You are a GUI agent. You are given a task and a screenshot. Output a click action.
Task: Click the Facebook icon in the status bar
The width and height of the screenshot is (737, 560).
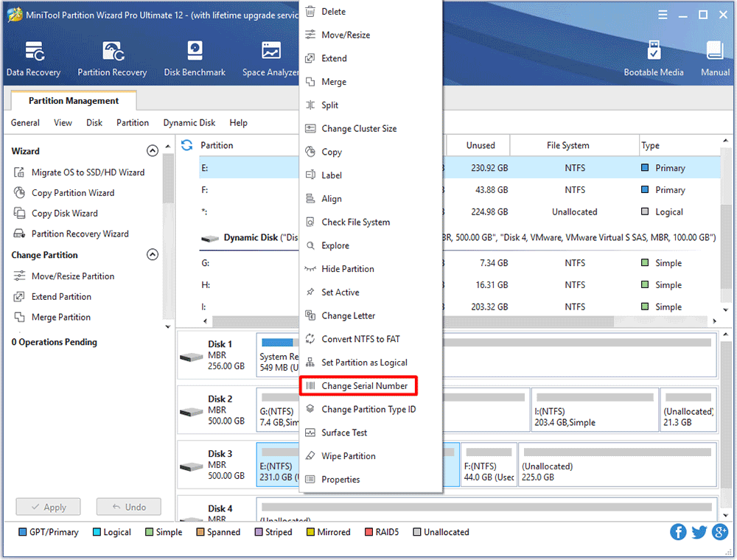tap(677, 531)
